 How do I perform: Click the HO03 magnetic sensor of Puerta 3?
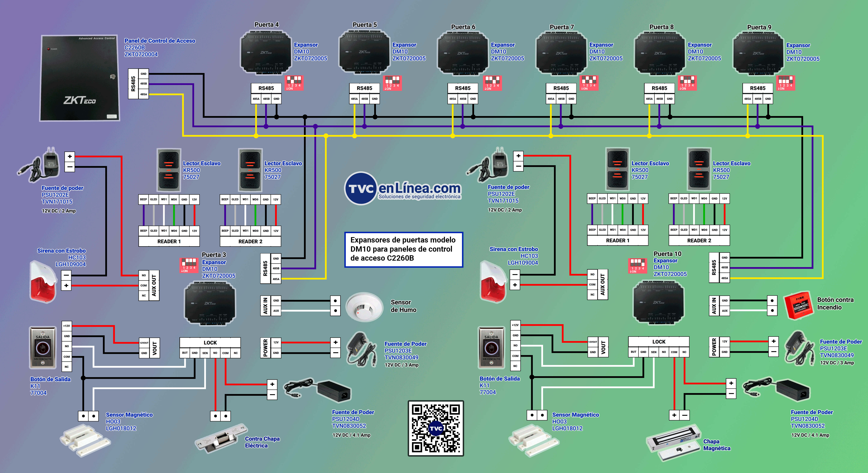(x=85, y=441)
